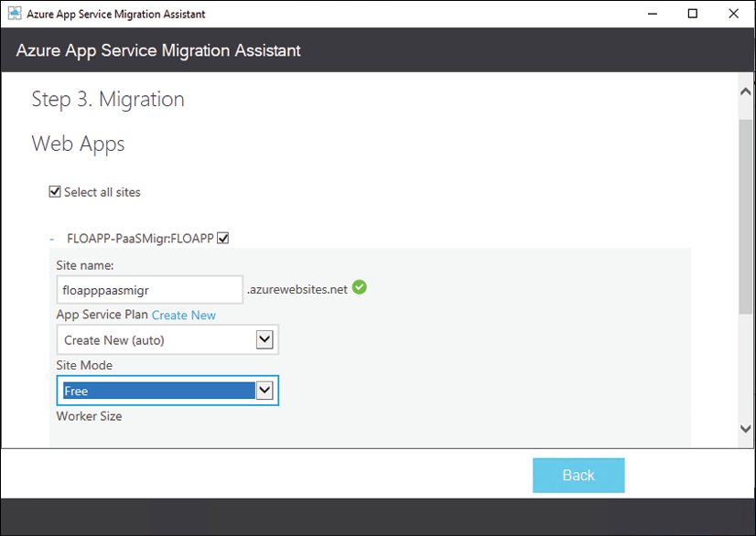Image resolution: width=756 pixels, height=536 pixels.
Task: Maximize the Migration Assistant window
Action: coord(692,14)
